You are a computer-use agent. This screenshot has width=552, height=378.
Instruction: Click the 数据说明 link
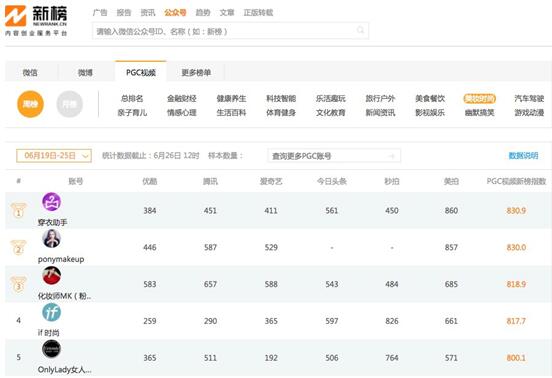(523, 156)
